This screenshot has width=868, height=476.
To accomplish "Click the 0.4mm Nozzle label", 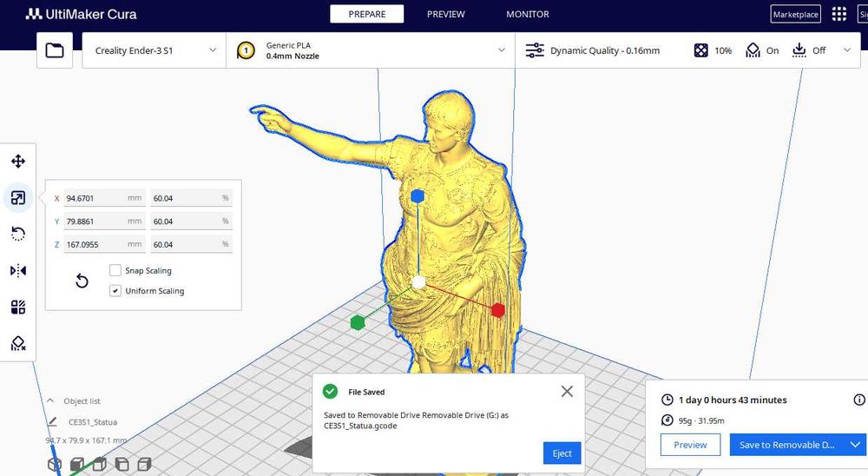I will (x=293, y=56).
